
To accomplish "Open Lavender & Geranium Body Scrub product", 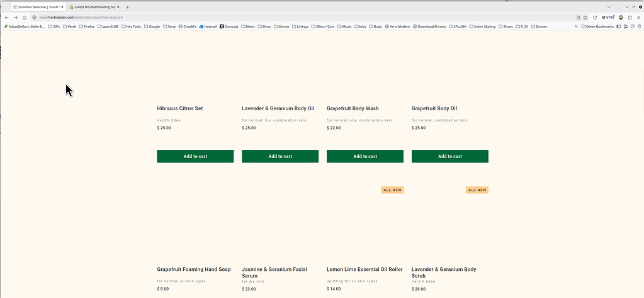I will click(444, 273).
